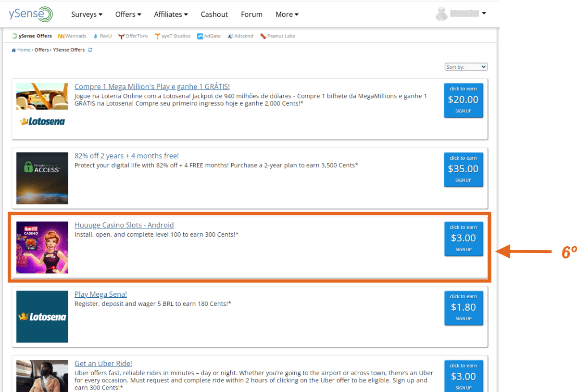Click the home icon in the breadcrumb
577x392 pixels.
pos(14,50)
